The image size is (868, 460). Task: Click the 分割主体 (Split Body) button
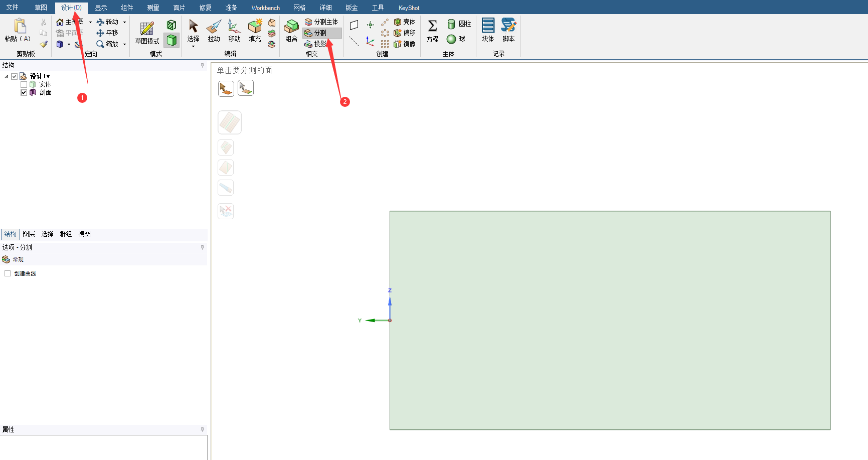(321, 22)
